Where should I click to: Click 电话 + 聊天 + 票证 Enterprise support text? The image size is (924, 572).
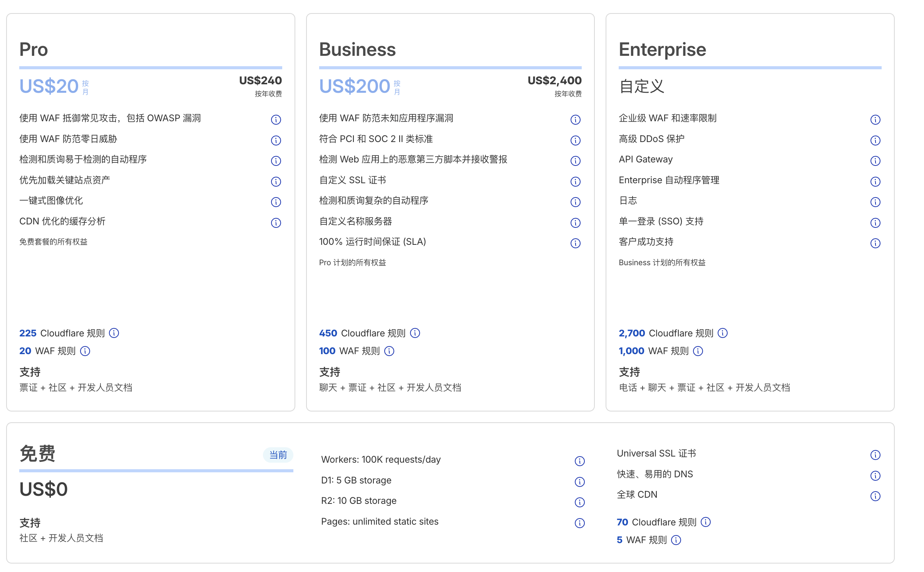(705, 388)
